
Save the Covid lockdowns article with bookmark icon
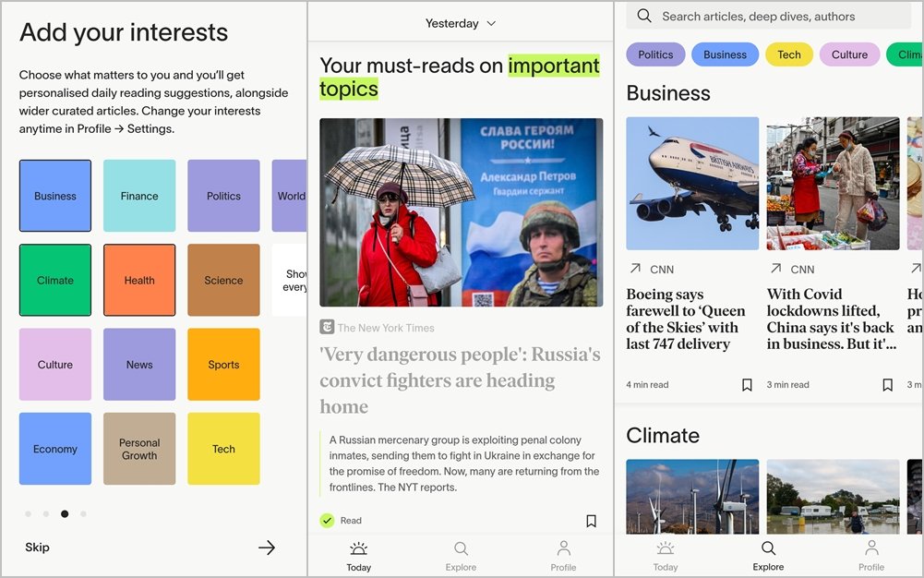click(887, 385)
